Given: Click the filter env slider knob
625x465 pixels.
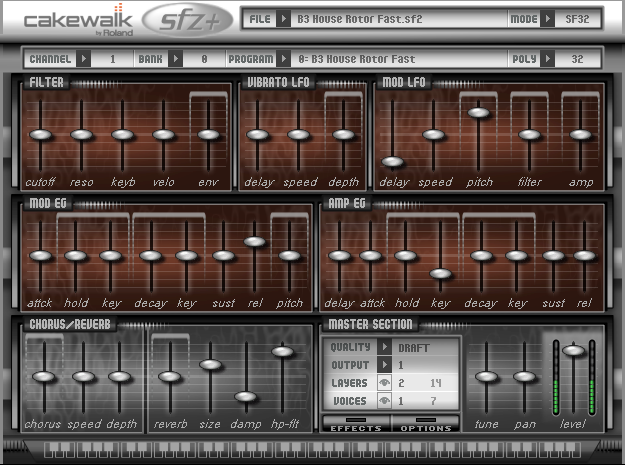Looking at the screenshot, I should tap(208, 135).
